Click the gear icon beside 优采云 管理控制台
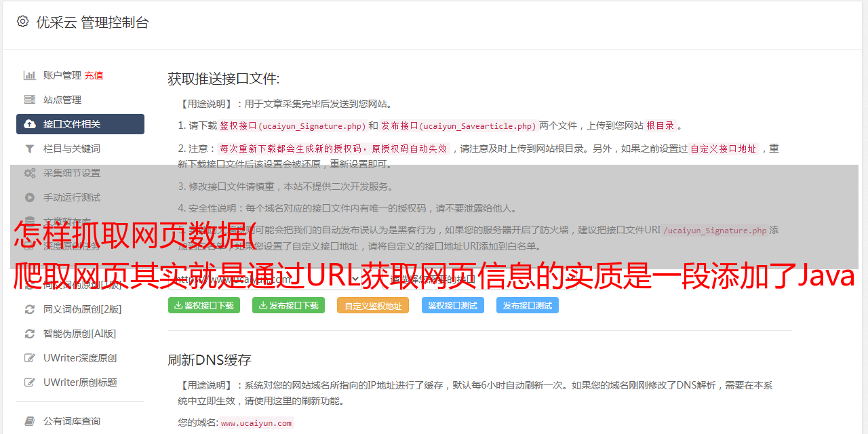868x434 pixels. (x=23, y=22)
